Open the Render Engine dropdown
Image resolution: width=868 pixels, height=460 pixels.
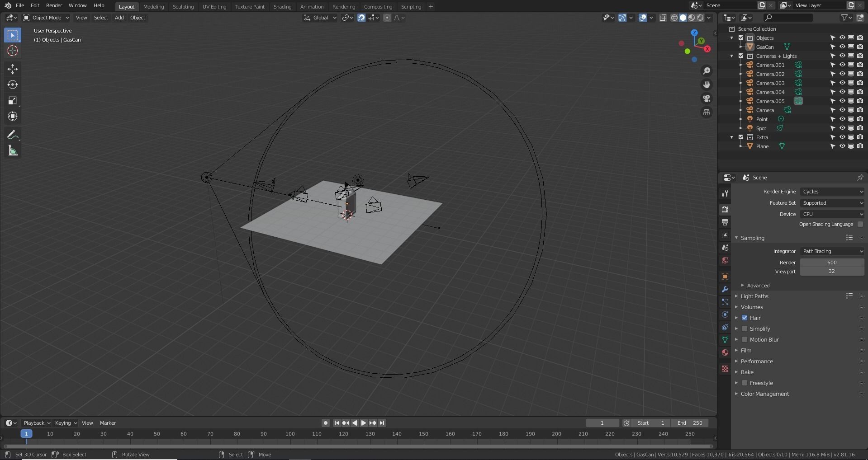[832, 192]
